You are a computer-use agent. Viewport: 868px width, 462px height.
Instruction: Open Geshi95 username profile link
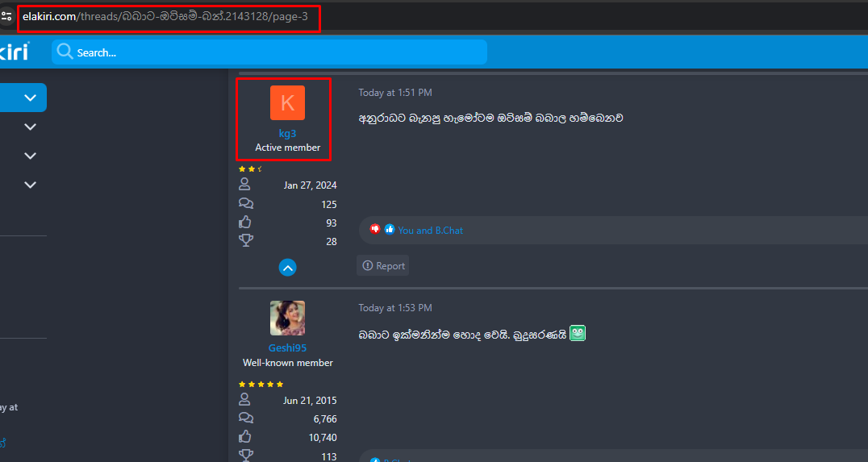click(287, 348)
